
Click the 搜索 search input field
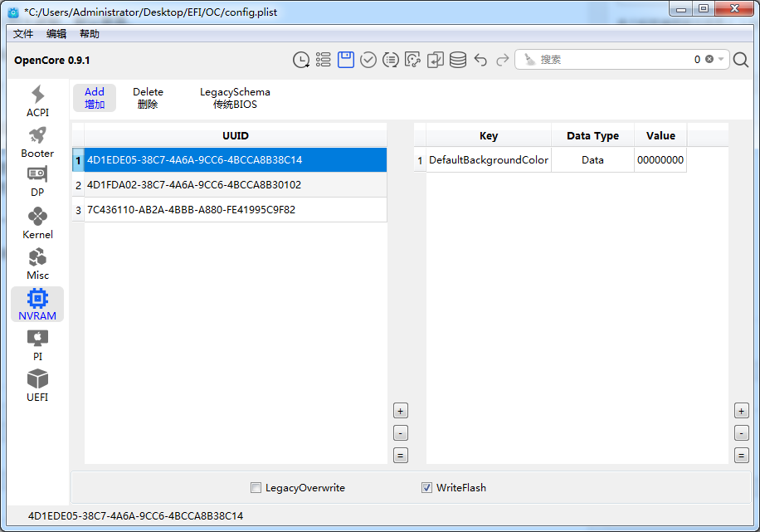tap(614, 60)
